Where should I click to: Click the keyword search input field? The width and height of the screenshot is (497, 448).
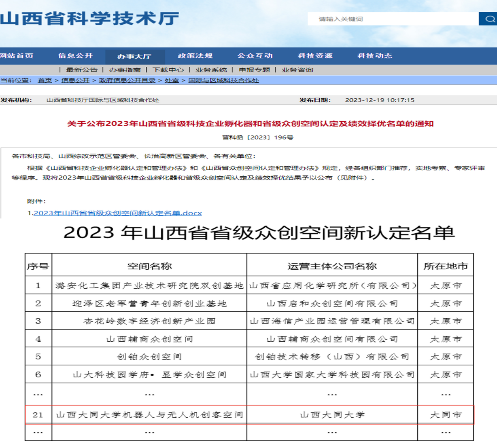click(392, 19)
